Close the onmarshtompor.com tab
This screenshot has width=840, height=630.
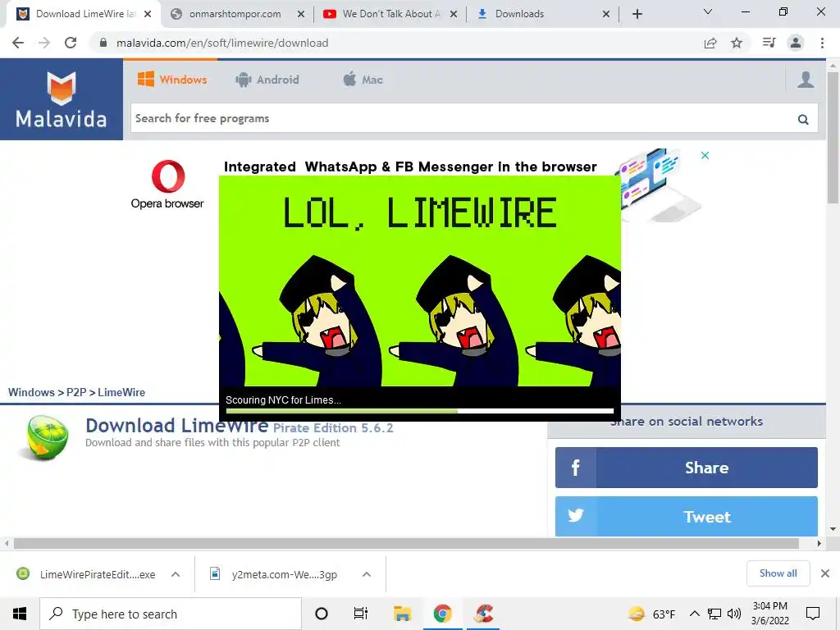pyautogui.click(x=301, y=15)
